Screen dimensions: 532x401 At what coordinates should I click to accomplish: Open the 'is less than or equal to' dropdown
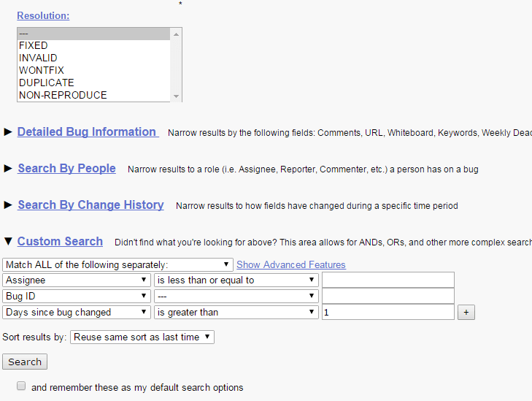(236, 280)
